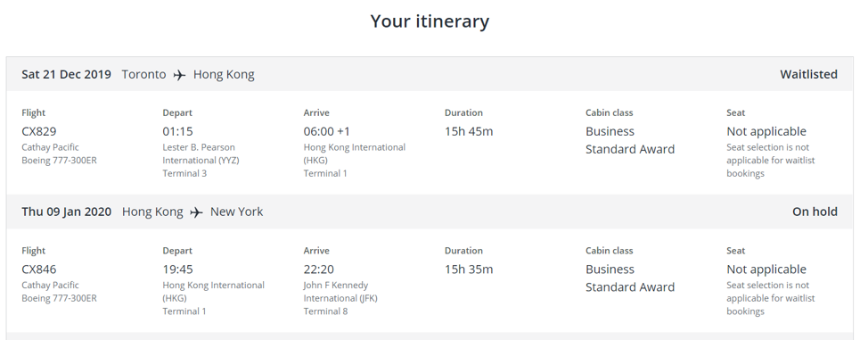Click the 'Your itinerary' heading
The width and height of the screenshot is (868, 340).
point(430,21)
